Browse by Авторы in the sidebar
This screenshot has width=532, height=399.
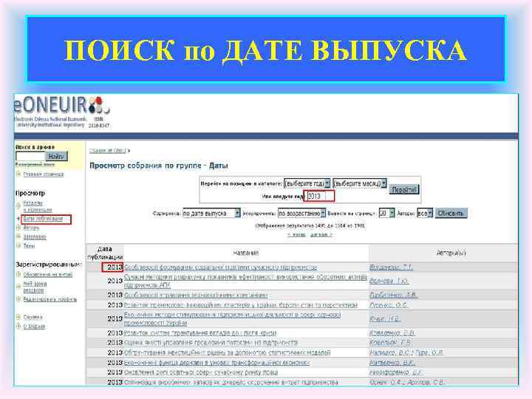click(x=31, y=228)
